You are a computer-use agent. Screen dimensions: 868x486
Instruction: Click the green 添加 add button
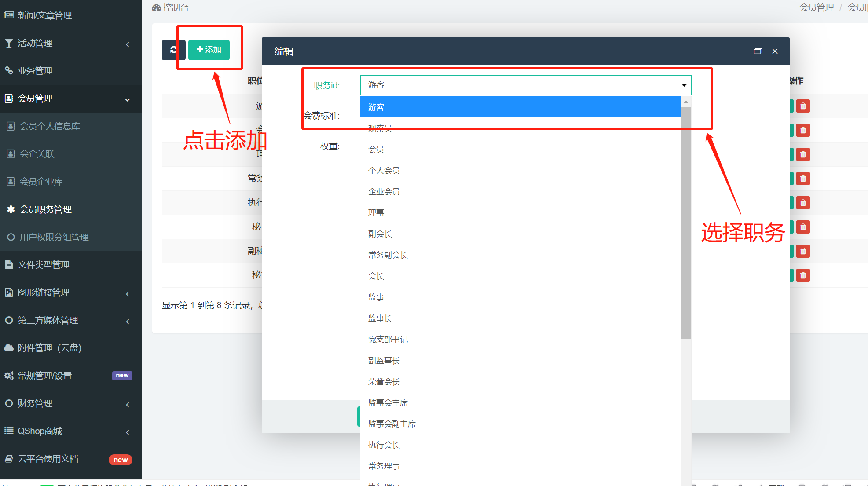tap(209, 50)
